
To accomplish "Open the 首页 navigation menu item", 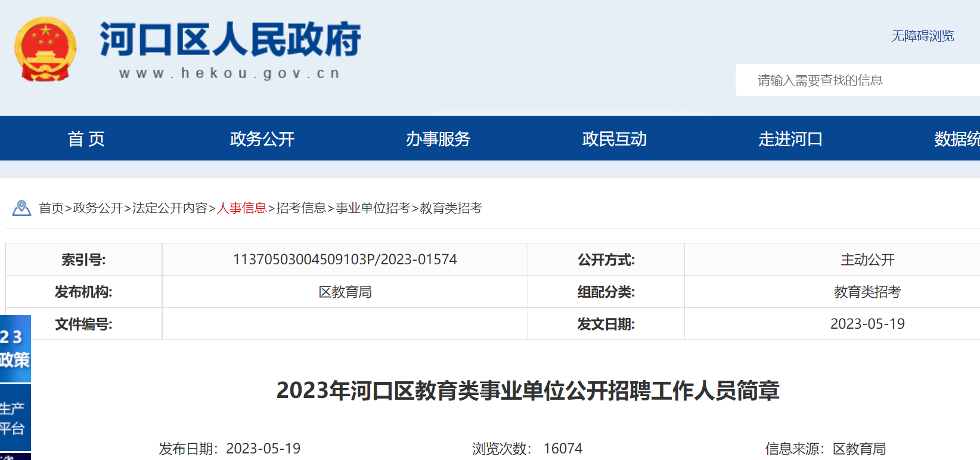I will [x=86, y=139].
